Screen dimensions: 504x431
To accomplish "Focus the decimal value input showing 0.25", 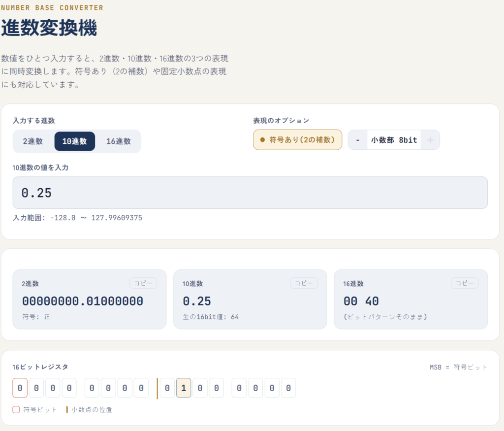I will click(x=250, y=193).
